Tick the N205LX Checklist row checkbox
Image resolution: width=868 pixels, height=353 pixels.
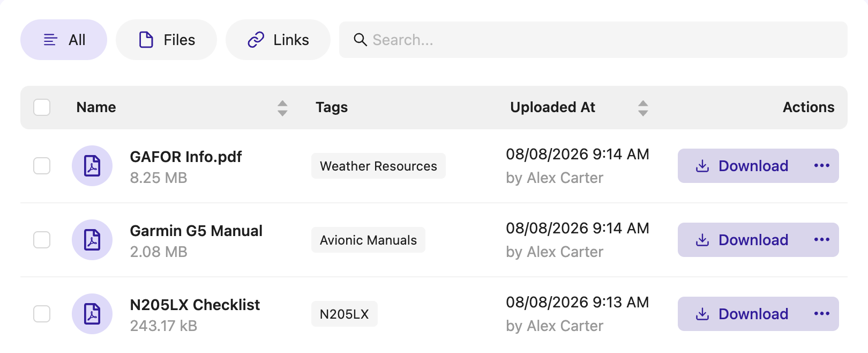pyautogui.click(x=42, y=314)
